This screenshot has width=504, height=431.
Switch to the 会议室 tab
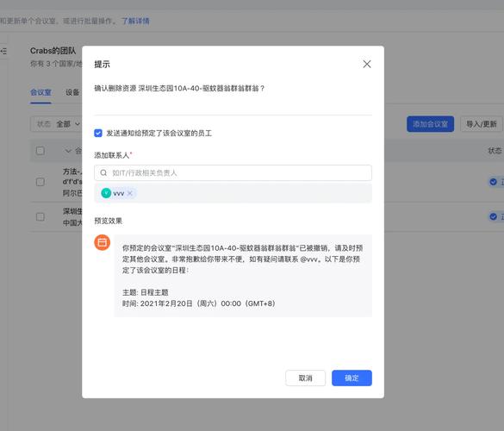[x=40, y=92]
